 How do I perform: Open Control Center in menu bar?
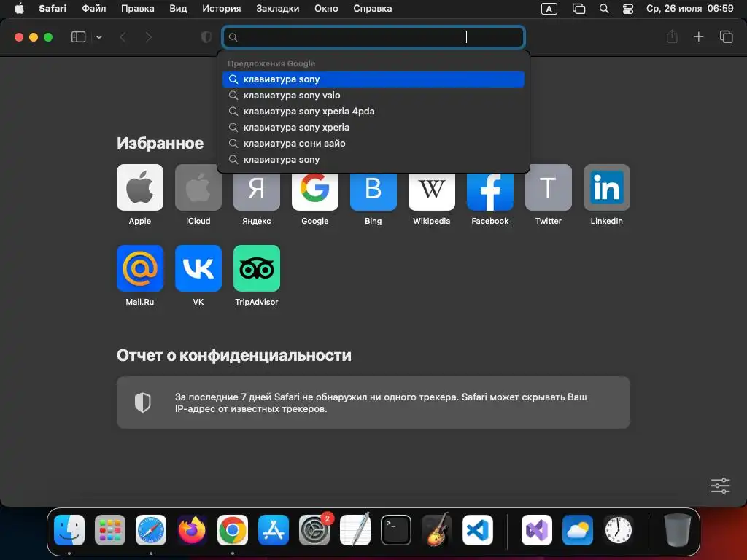628,9
